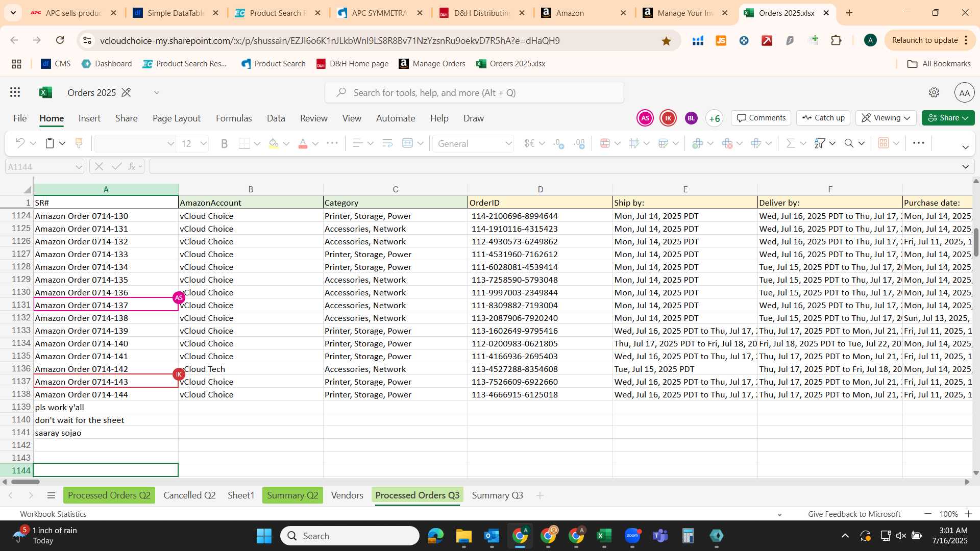Open the Automate ribbon tab
Image resolution: width=980 pixels, height=551 pixels.
(x=396, y=118)
